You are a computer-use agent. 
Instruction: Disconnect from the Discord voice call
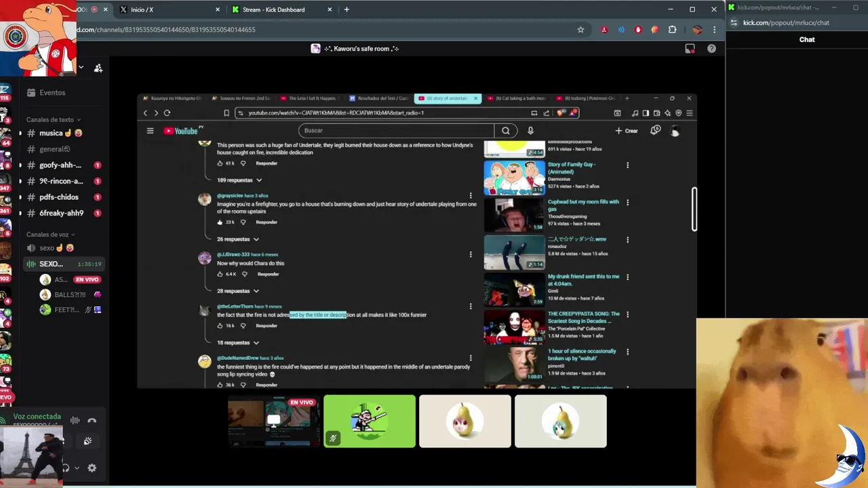(x=92, y=420)
